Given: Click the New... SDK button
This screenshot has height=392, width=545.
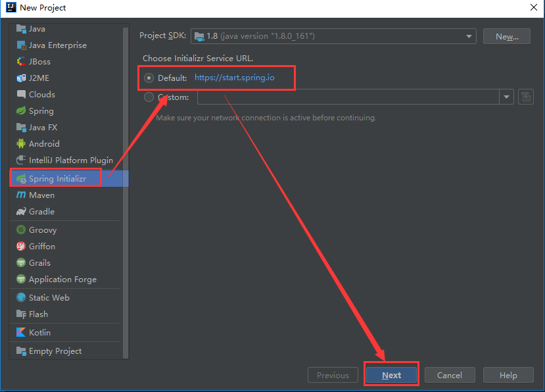Looking at the screenshot, I should pyautogui.click(x=507, y=36).
